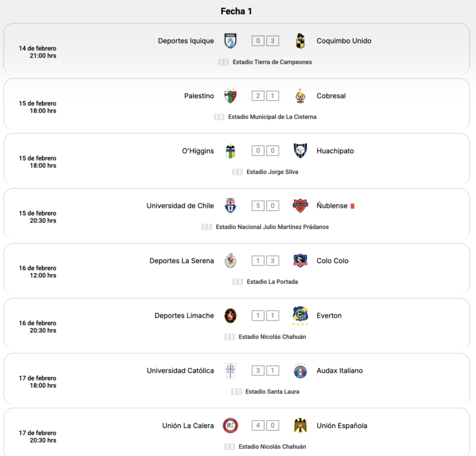
Task: Click the Universidad de Chile score box showing 5
Action: 258,205
